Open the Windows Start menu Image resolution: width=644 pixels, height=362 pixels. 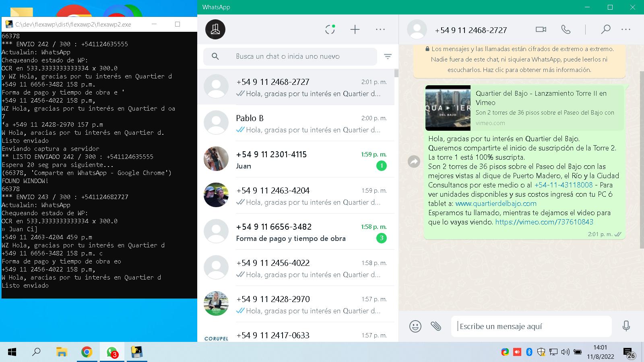pyautogui.click(x=12, y=352)
